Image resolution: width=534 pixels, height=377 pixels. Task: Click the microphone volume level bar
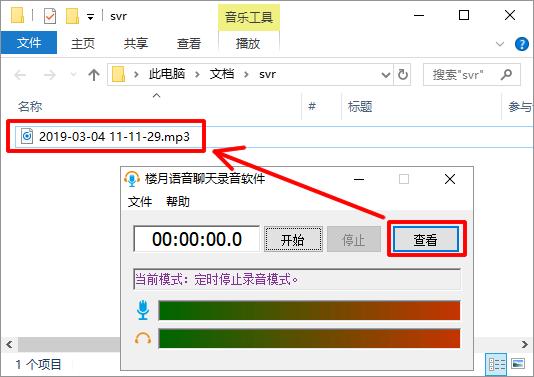(x=309, y=310)
